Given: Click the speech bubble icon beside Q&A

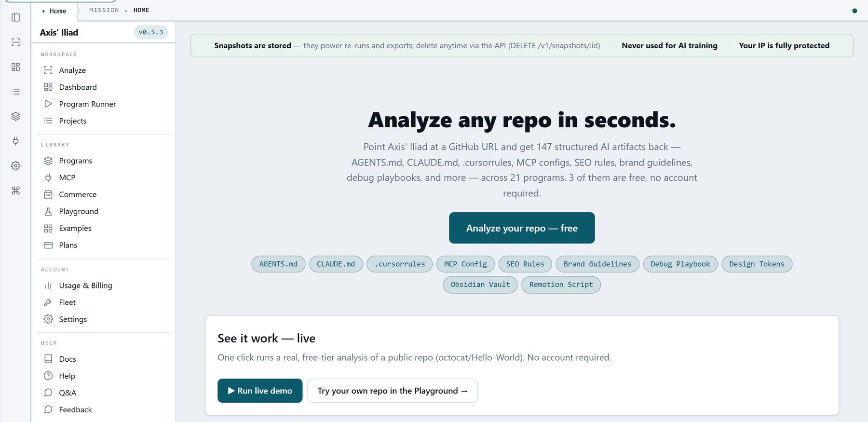Looking at the screenshot, I should [x=48, y=393].
